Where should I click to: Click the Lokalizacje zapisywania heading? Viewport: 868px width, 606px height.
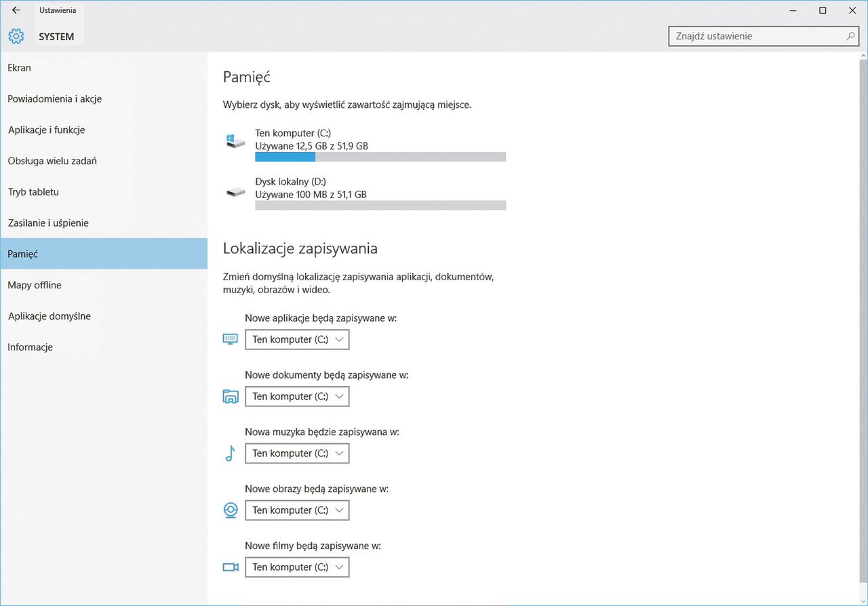click(300, 248)
